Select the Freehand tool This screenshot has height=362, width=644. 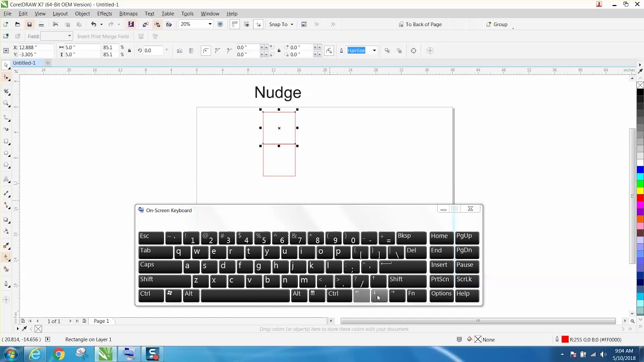[x=6, y=117]
